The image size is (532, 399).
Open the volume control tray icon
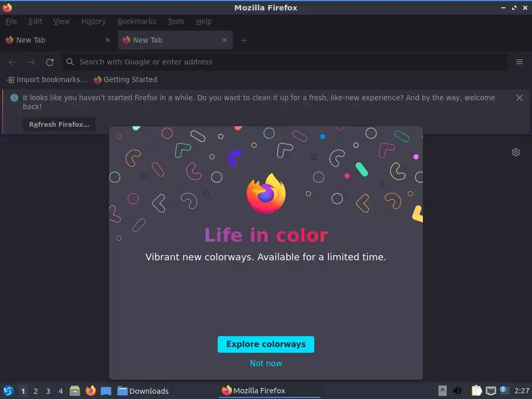click(457, 391)
